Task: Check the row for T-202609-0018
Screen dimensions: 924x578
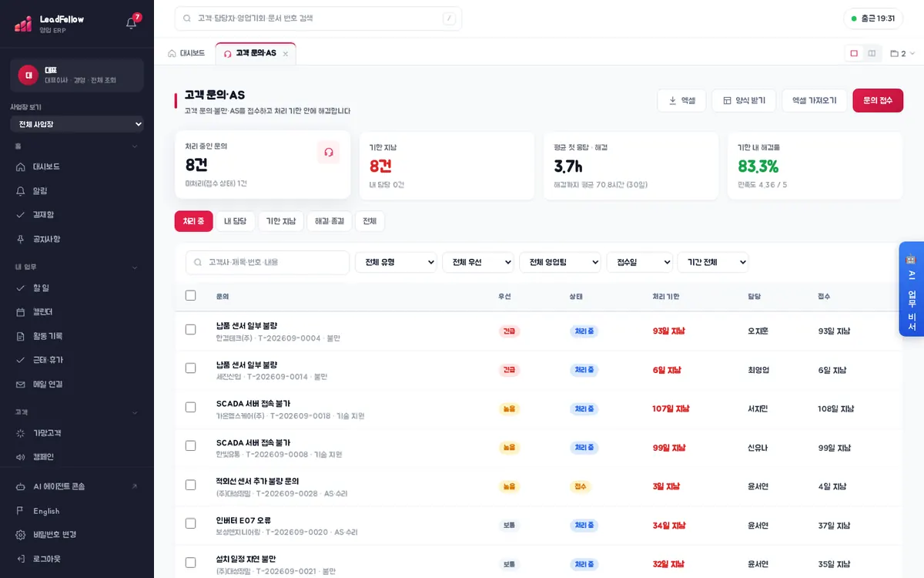Action: tap(191, 406)
